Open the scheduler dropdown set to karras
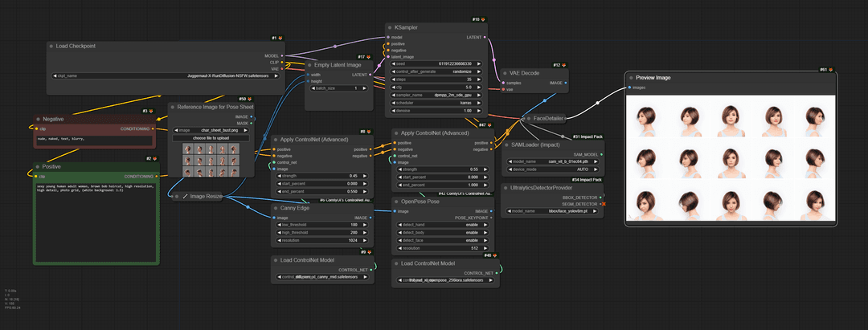 click(438, 103)
